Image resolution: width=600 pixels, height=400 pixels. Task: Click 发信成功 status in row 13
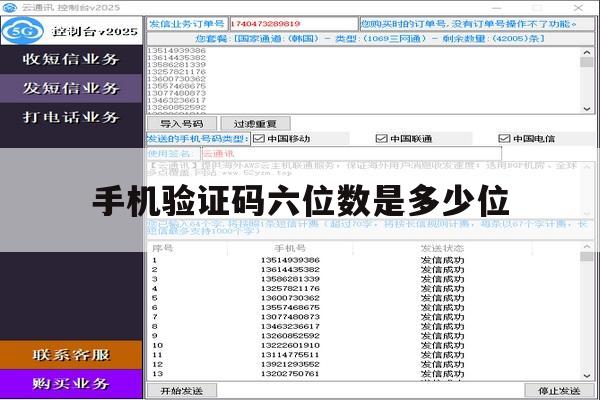[x=442, y=374]
